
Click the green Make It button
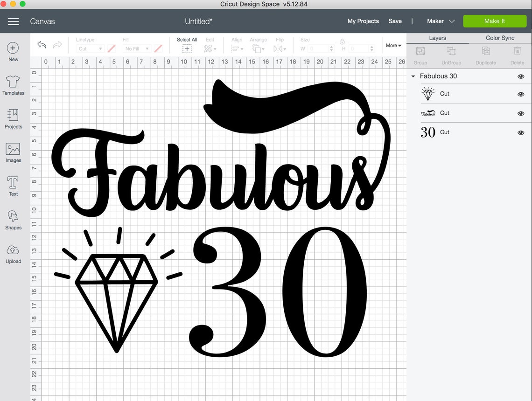tap(495, 21)
